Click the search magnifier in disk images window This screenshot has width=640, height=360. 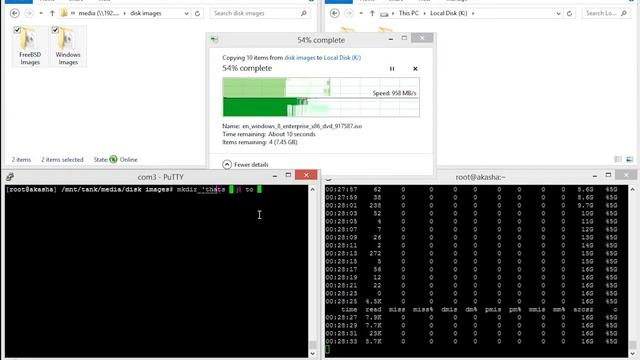coord(304,13)
